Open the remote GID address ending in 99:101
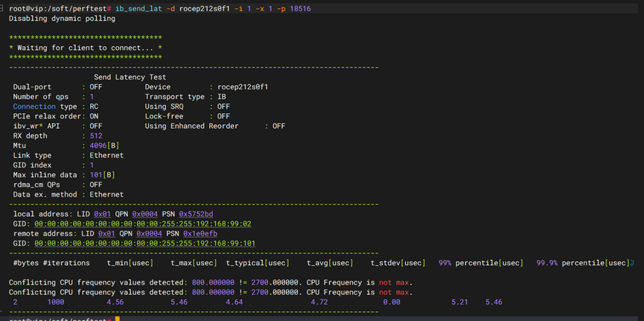Image resolution: width=644 pixels, height=321 pixels. 144,243
